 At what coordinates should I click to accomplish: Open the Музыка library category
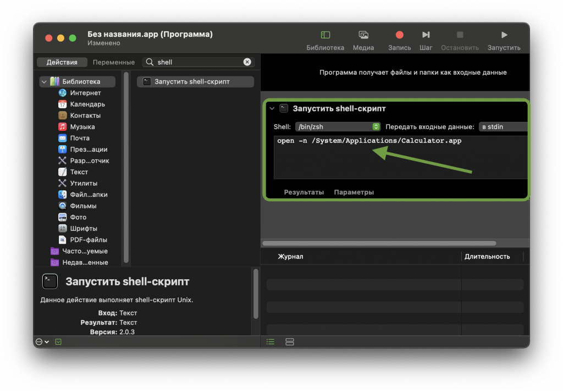click(82, 127)
